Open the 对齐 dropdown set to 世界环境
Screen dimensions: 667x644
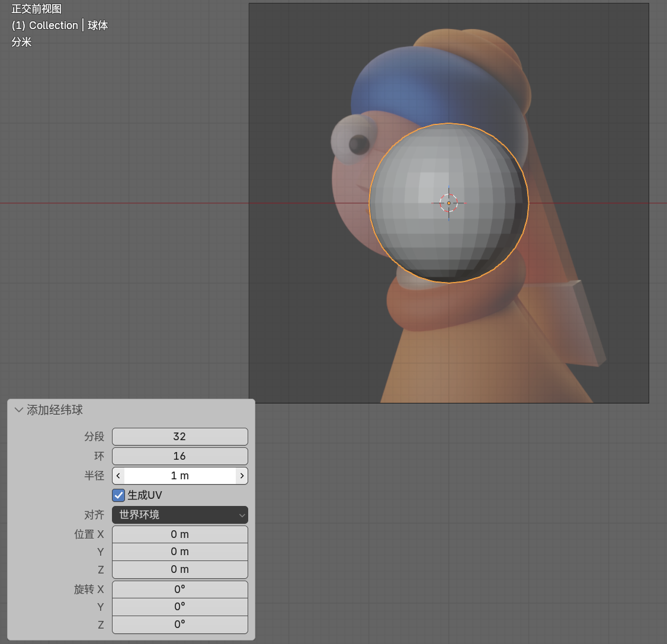[180, 515]
